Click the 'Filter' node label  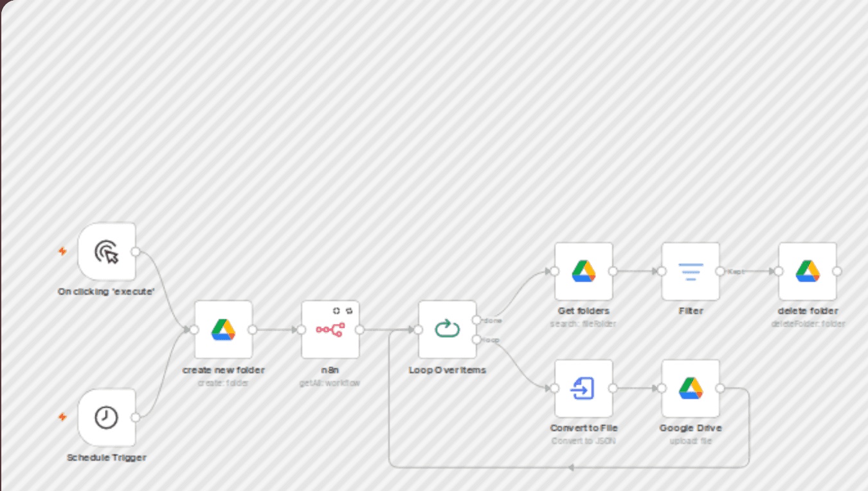pos(691,311)
